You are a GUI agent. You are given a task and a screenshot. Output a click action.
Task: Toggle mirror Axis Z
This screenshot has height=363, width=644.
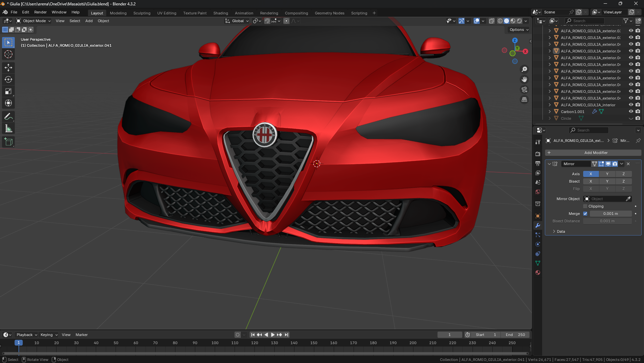[x=623, y=174]
